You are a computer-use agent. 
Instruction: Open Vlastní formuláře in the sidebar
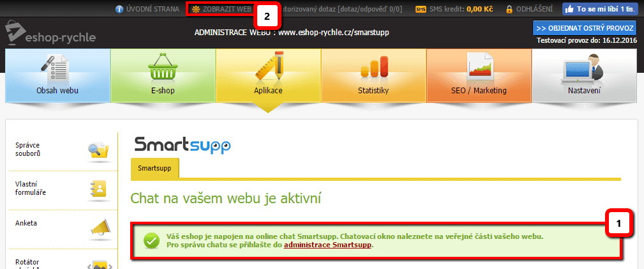tap(31, 188)
